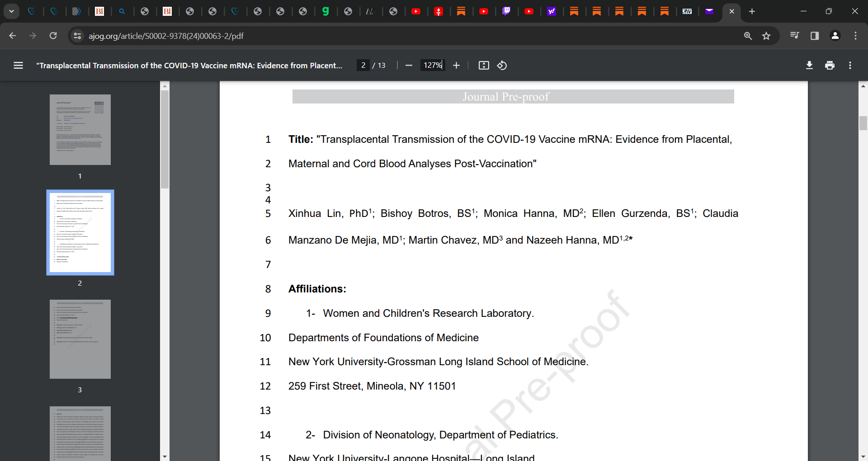This screenshot has width=868, height=461.
Task: Click the PDF title in the viewer toolbar
Action: 189,66
